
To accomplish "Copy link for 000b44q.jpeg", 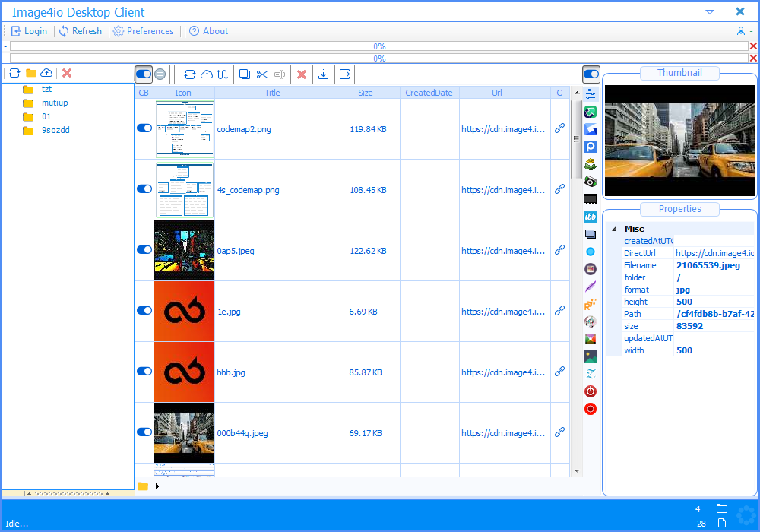I will click(x=560, y=432).
